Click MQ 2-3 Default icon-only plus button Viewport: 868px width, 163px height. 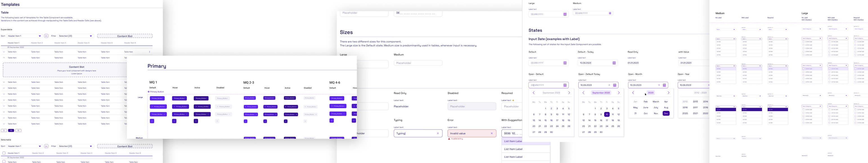245,121
